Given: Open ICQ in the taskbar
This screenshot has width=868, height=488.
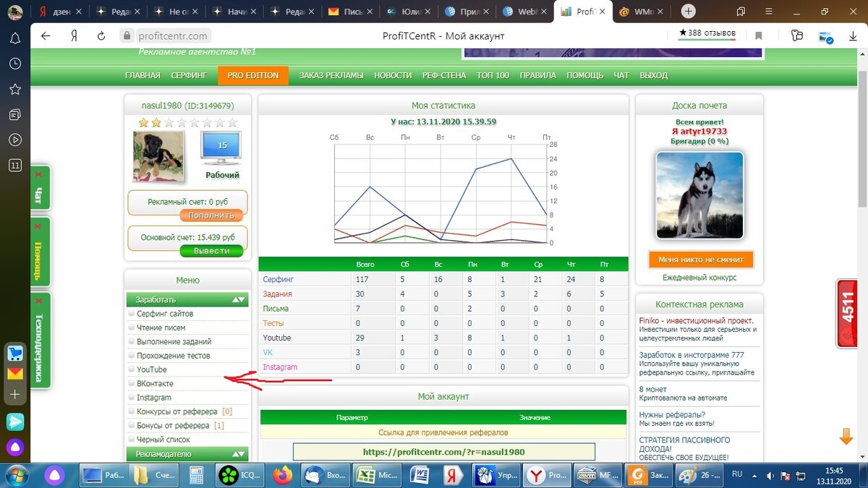Looking at the screenshot, I should click(x=240, y=475).
